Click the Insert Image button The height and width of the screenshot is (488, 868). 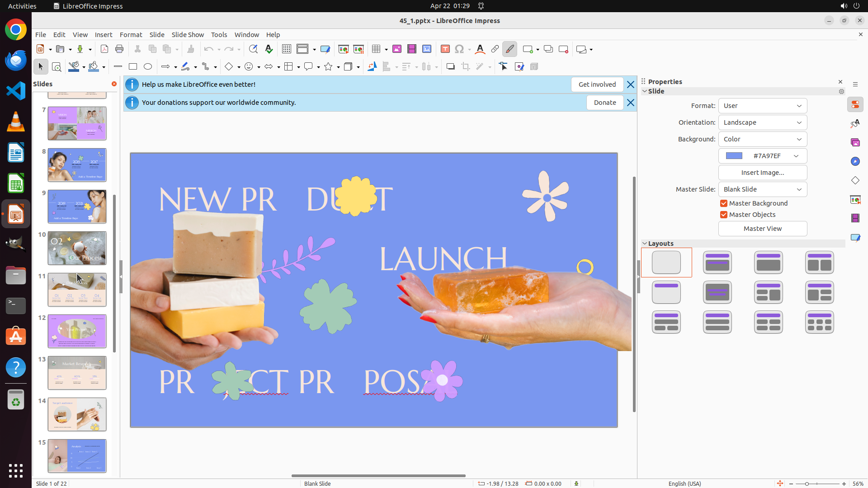[x=762, y=173]
